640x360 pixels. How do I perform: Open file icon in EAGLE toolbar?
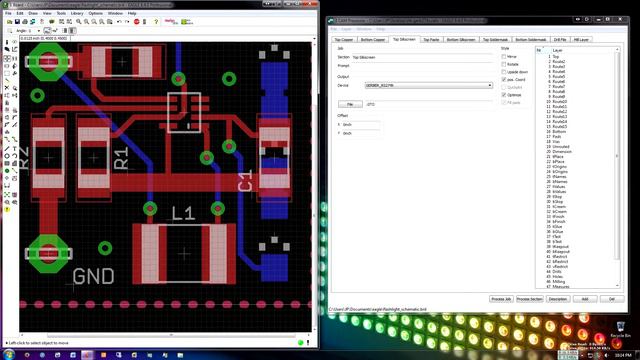[x=9, y=22]
